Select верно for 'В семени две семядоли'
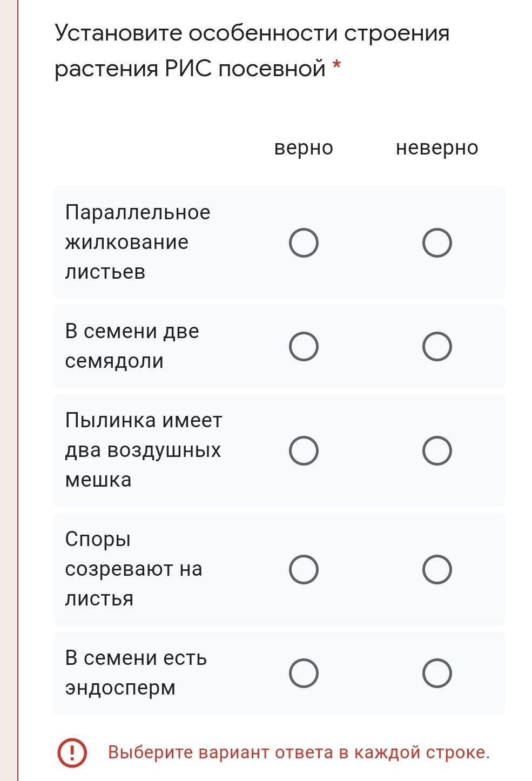 [x=304, y=346]
